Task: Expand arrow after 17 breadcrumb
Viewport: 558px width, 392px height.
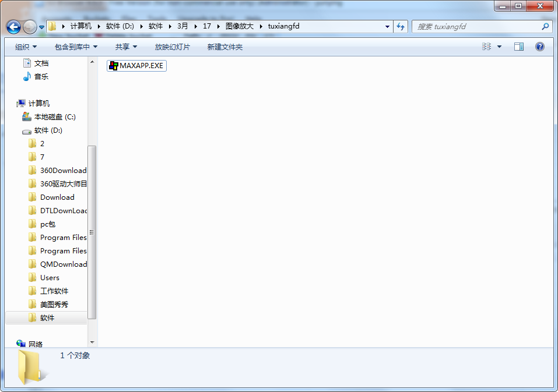Action: click(x=218, y=26)
